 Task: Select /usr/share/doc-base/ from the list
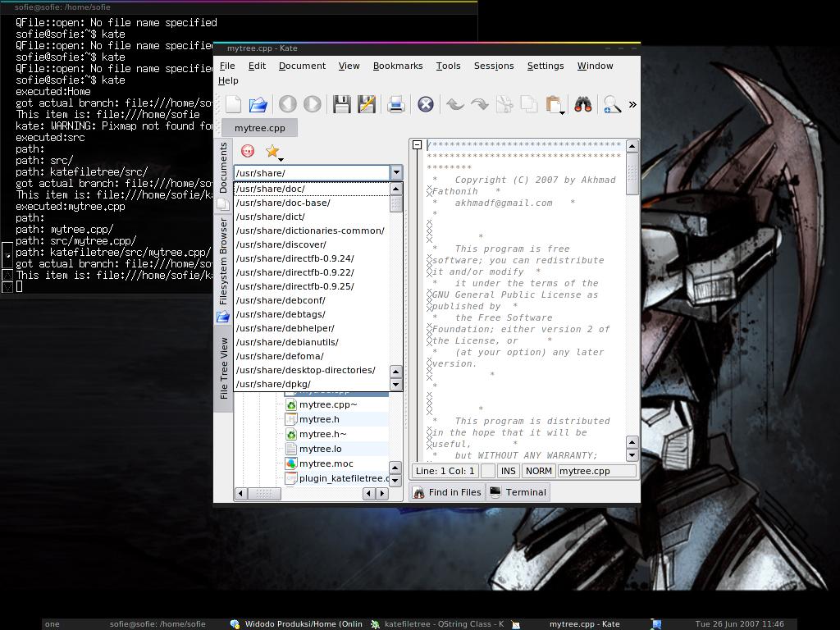pyautogui.click(x=313, y=203)
